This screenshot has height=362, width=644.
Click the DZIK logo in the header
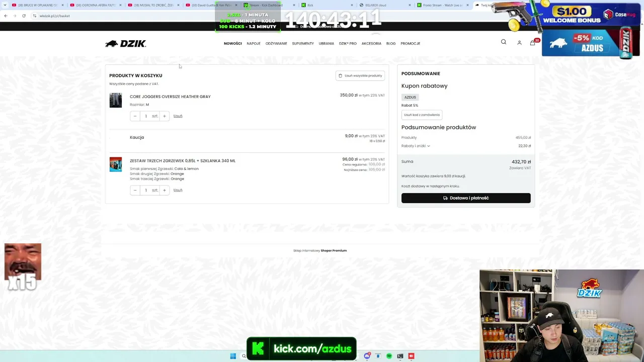click(x=126, y=44)
